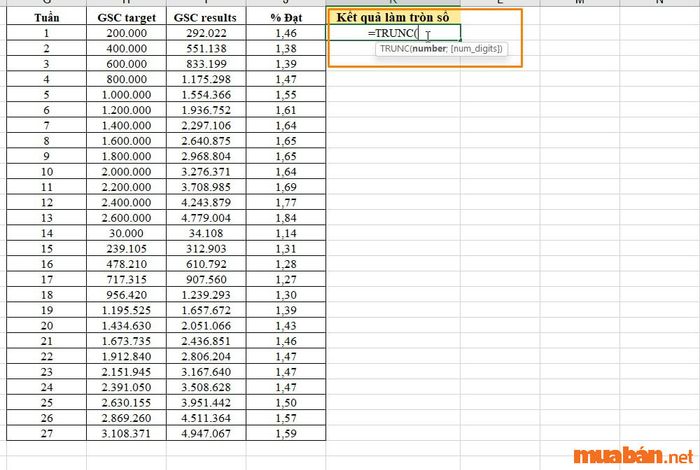This screenshot has height=470, width=700.
Task: Click the % Đạt cell showing 1,69
Action: (x=286, y=187)
